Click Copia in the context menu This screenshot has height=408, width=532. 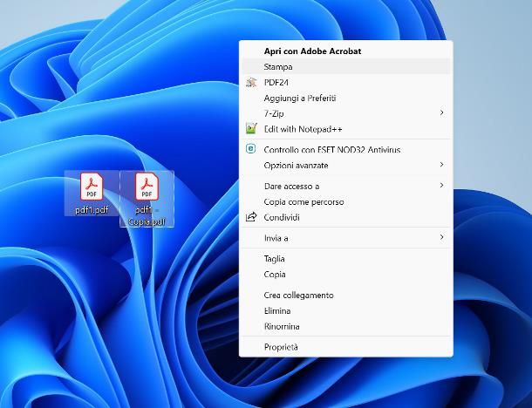tap(275, 275)
